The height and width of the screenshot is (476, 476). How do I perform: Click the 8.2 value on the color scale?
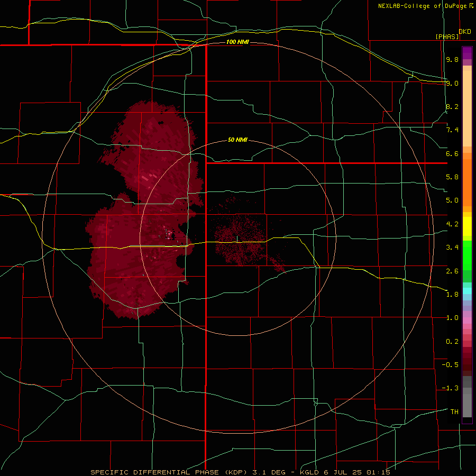(452, 106)
